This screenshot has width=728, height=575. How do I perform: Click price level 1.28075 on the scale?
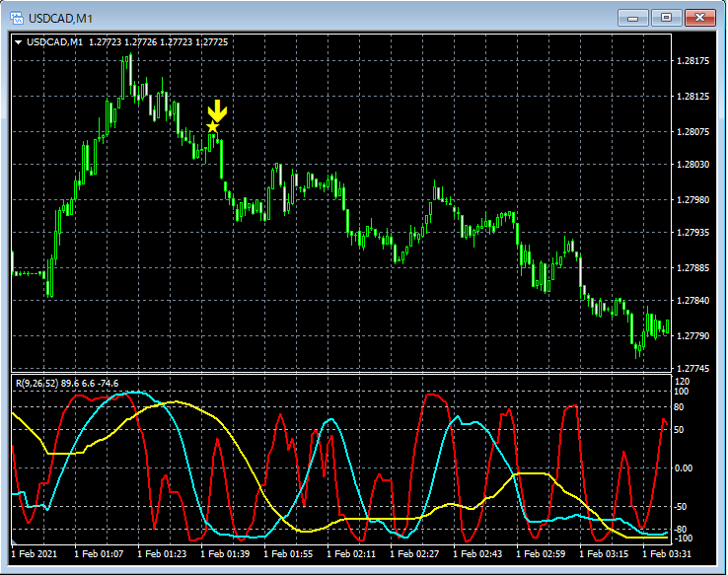[692, 132]
